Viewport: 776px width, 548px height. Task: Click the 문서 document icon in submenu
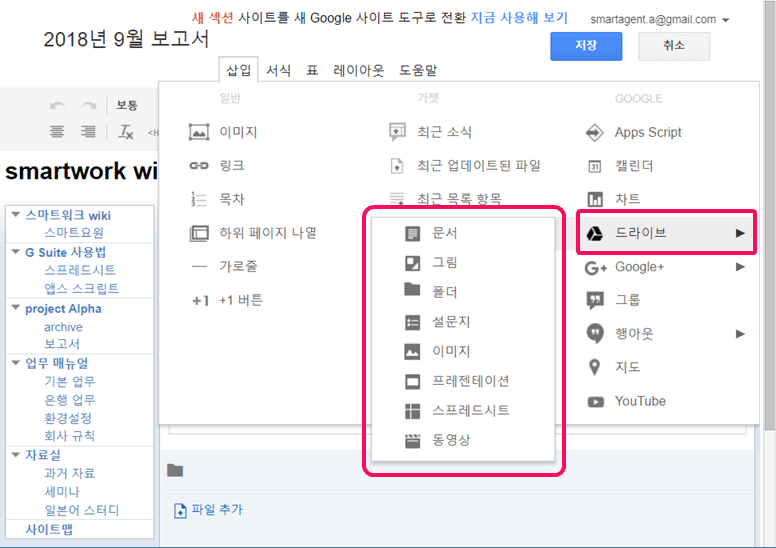[x=412, y=233]
